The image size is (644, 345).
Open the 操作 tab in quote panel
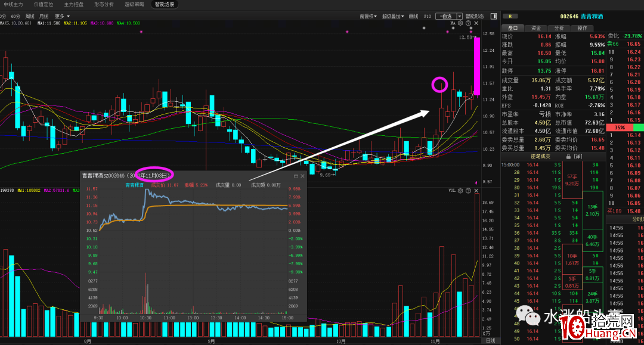click(582, 28)
